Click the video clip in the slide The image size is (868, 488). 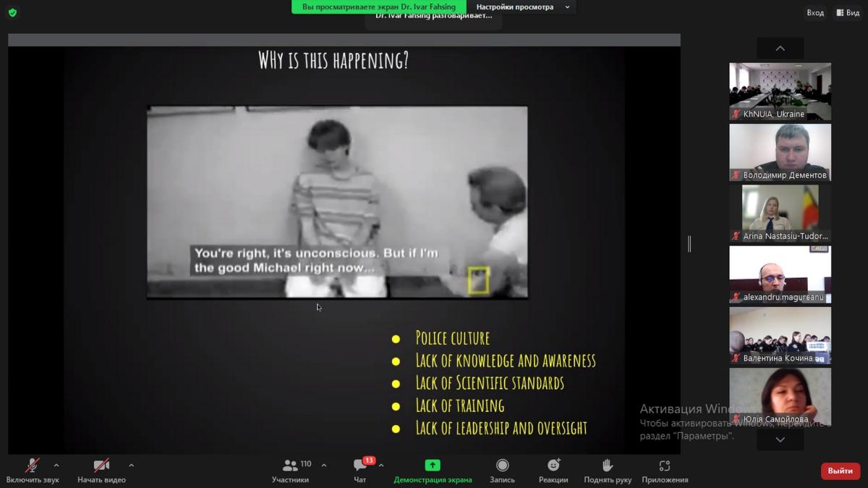coord(337,202)
